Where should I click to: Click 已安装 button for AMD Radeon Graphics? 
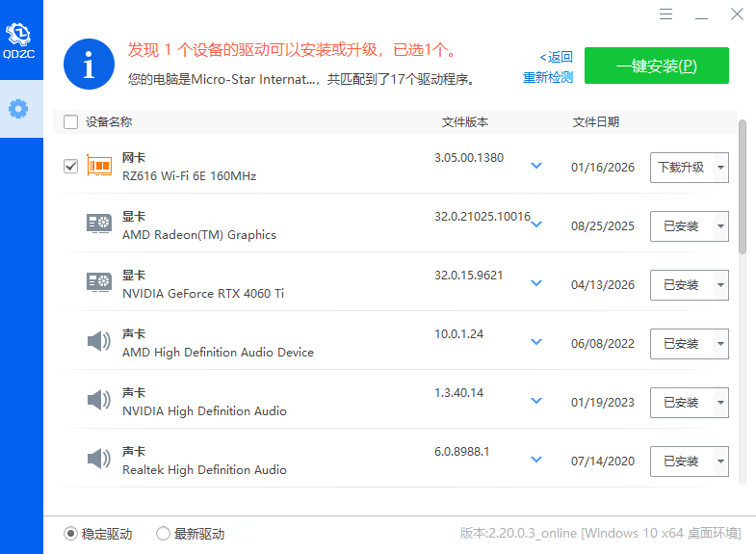click(682, 226)
